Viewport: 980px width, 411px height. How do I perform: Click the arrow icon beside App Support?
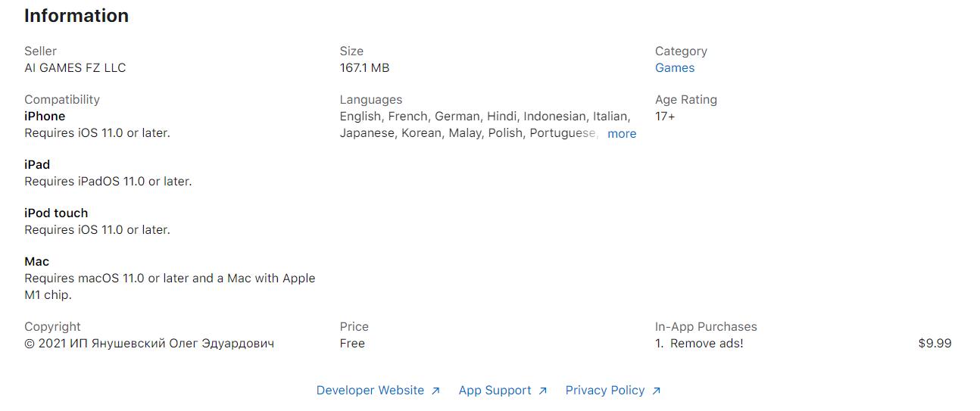(x=542, y=391)
